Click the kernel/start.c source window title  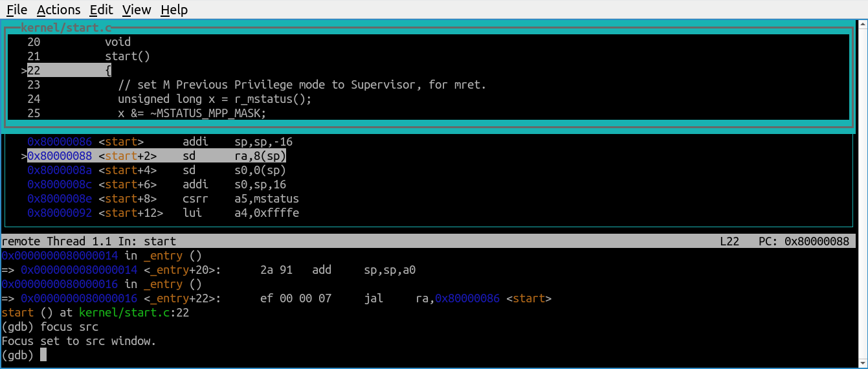click(x=66, y=28)
